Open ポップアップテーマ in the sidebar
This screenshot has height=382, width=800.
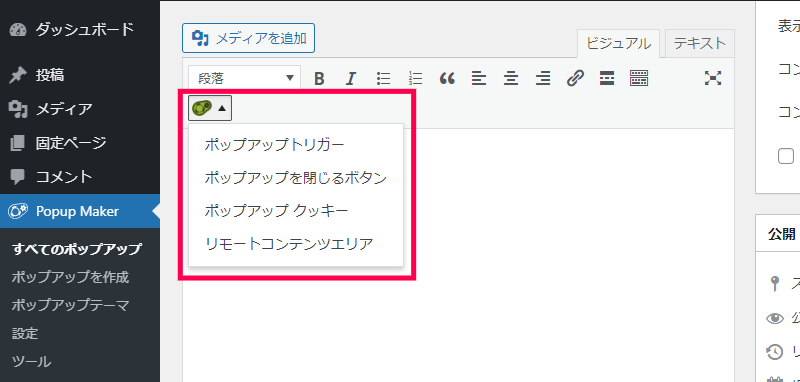point(70,305)
